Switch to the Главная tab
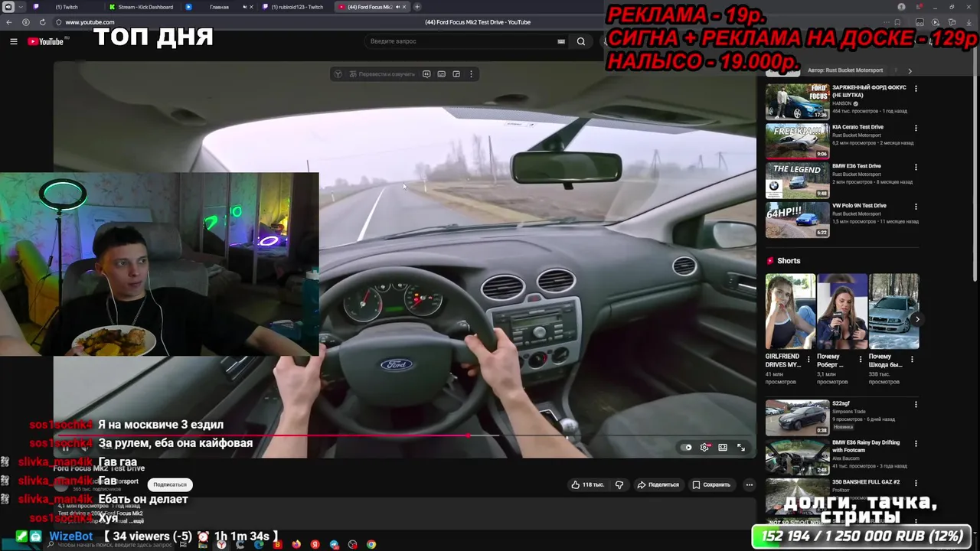 click(x=218, y=7)
